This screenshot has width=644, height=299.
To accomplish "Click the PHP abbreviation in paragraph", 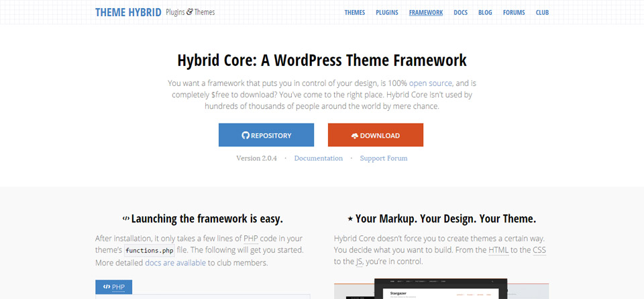I will (x=251, y=239).
